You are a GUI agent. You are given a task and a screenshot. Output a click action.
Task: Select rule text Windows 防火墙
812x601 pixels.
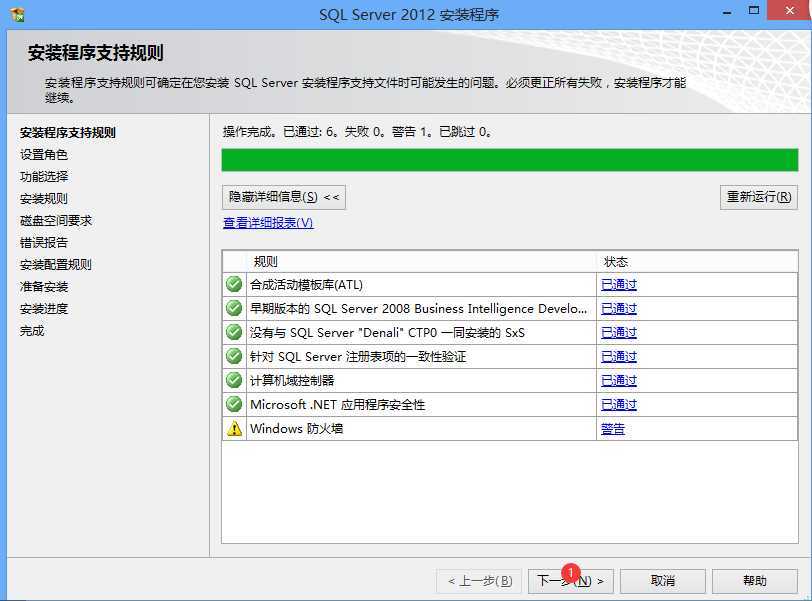click(x=297, y=429)
